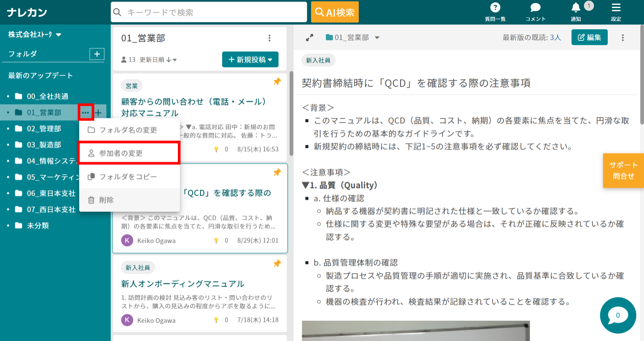
Task: Open the コメント comments icon
Action: (x=535, y=12)
